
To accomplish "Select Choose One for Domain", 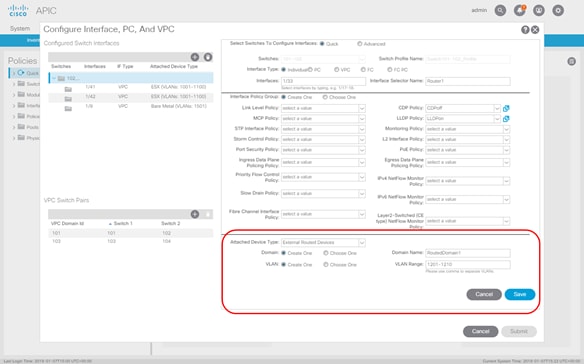I will pos(326,253).
